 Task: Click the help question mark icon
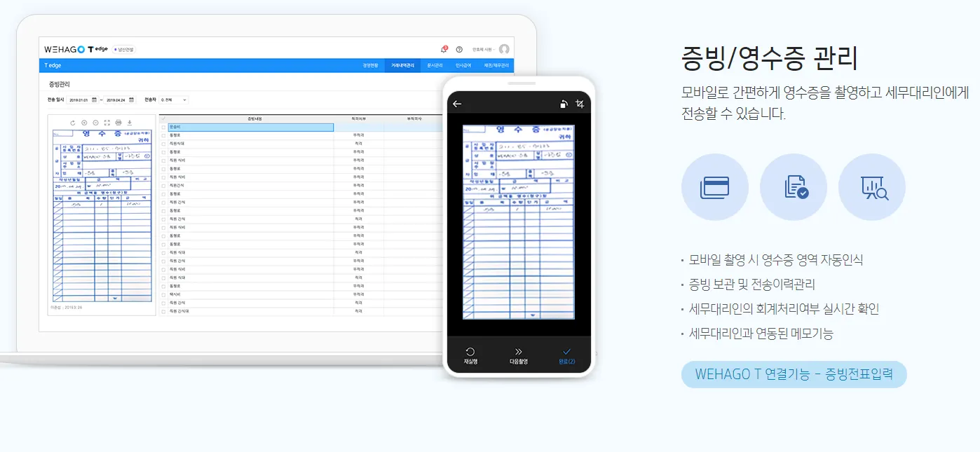(459, 49)
